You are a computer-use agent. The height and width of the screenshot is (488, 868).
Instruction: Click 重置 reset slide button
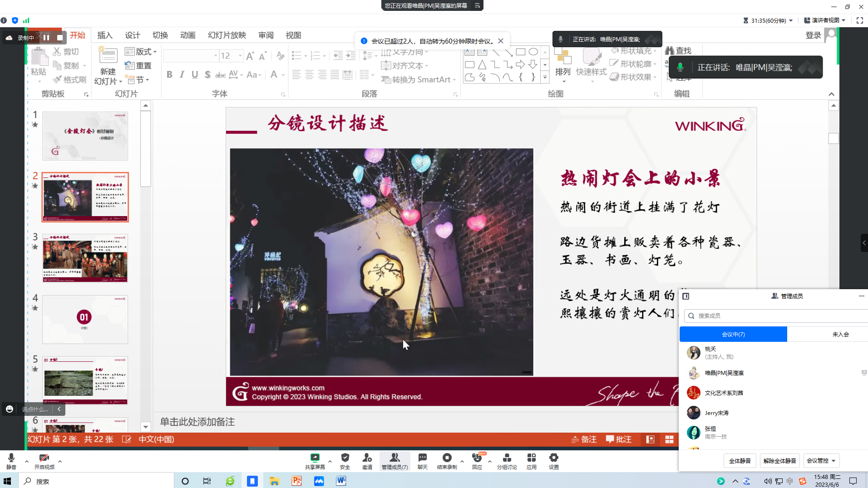138,65
